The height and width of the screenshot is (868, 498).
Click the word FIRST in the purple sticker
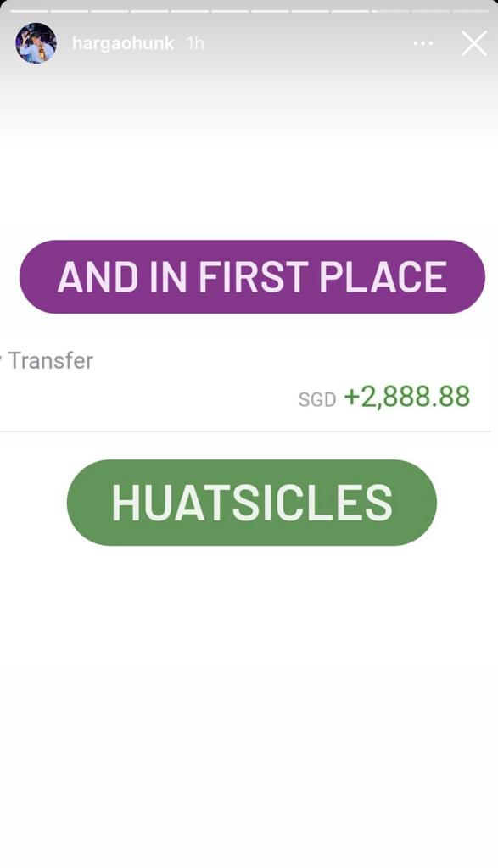click(x=253, y=277)
